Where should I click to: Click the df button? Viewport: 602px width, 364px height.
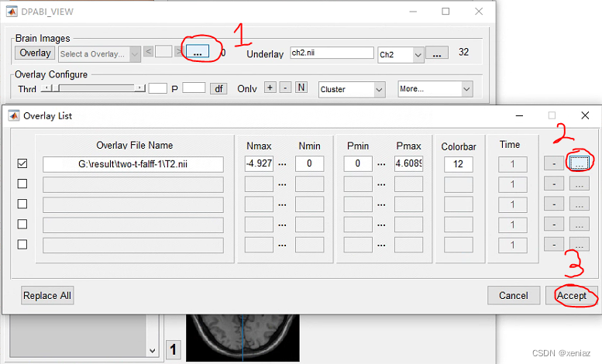[218, 89]
